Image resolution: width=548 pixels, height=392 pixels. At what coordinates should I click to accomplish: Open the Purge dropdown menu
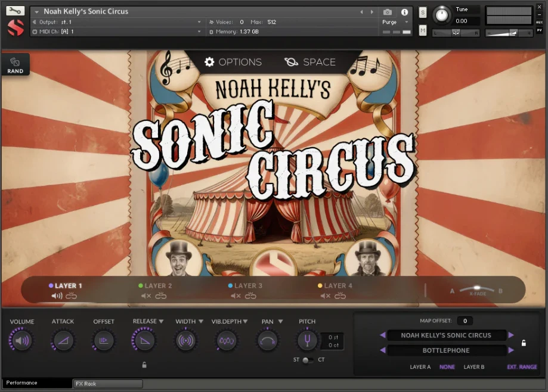[x=395, y=22]
